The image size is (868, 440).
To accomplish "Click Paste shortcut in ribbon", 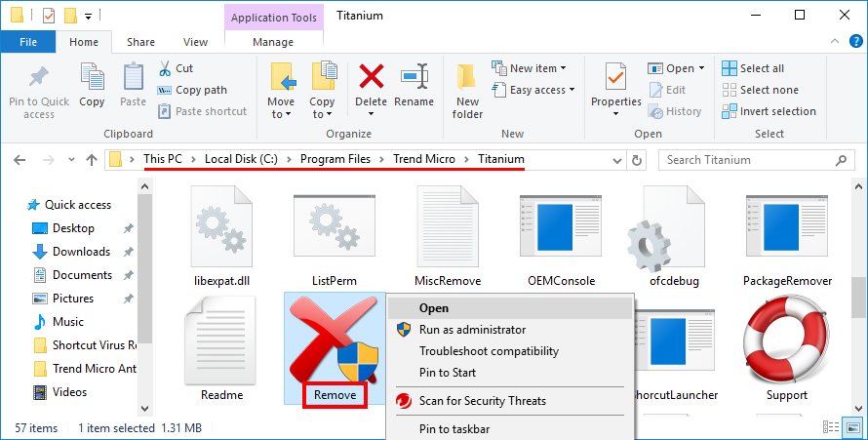I will (x=202, y=111).
